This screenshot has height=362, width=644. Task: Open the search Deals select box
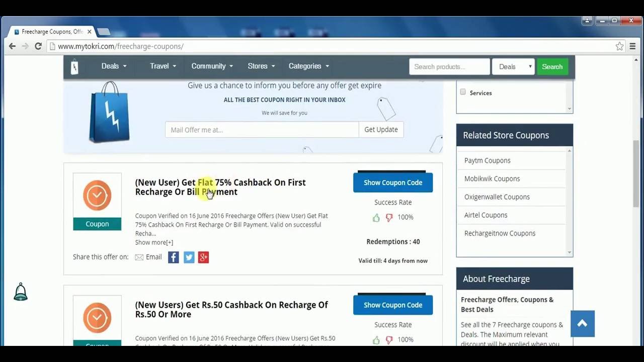(513, 67)
